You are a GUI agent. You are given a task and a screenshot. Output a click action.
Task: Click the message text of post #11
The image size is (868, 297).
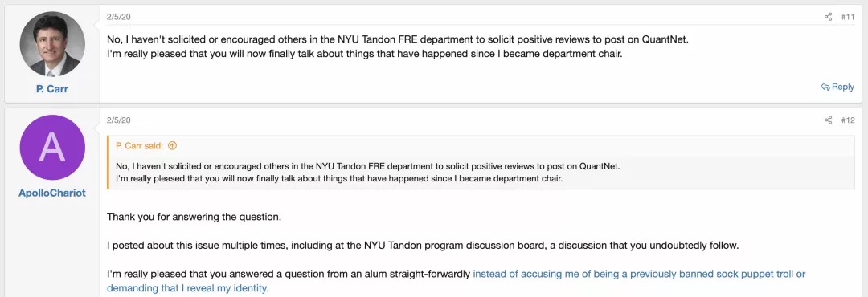tap(365, 47)
